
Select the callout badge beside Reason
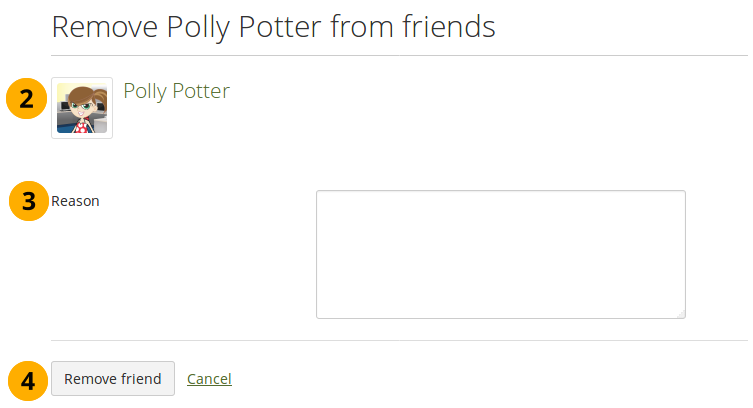(x=29, y=200)
